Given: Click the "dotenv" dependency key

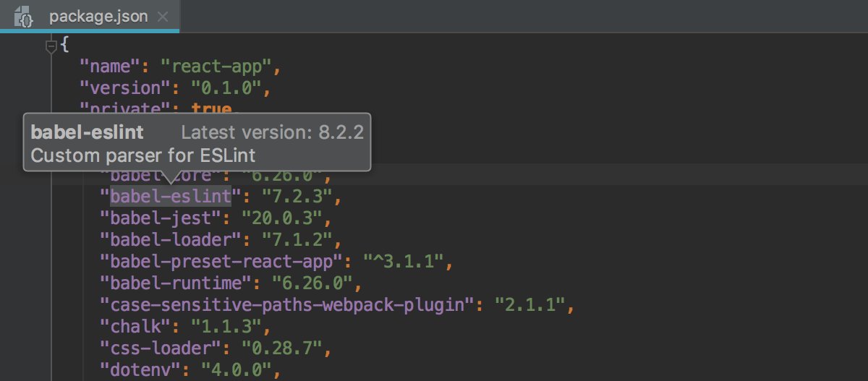Looking at the screenshot, I should click(140, 369).
